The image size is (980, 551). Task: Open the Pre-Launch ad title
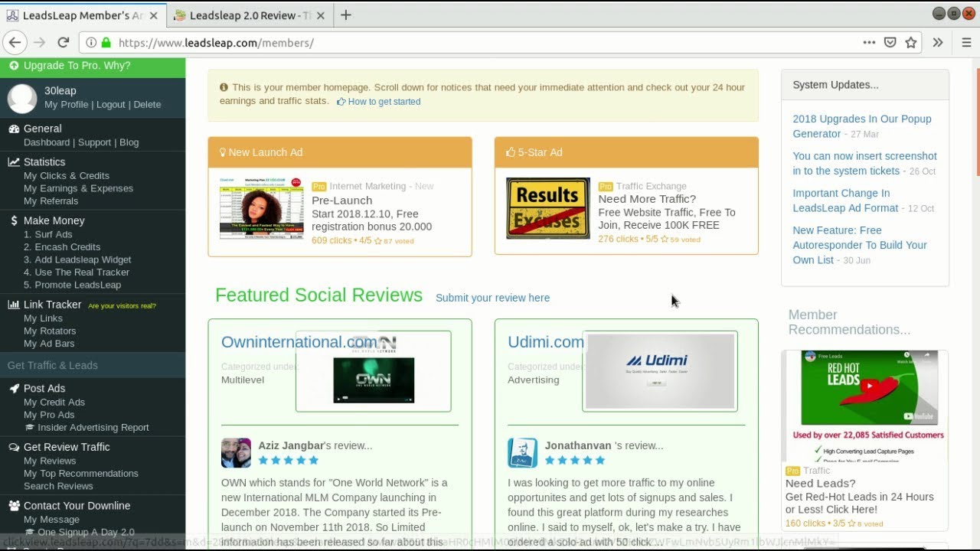coord(341,201)
